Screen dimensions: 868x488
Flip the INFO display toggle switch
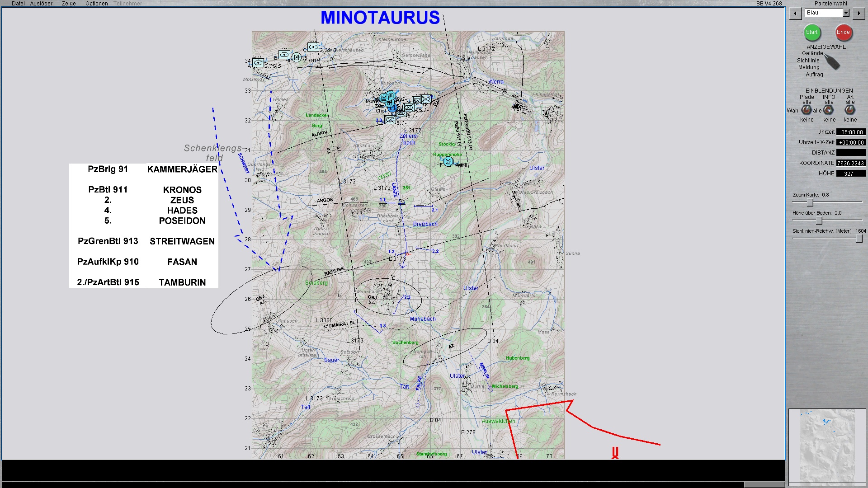point(828,110)
